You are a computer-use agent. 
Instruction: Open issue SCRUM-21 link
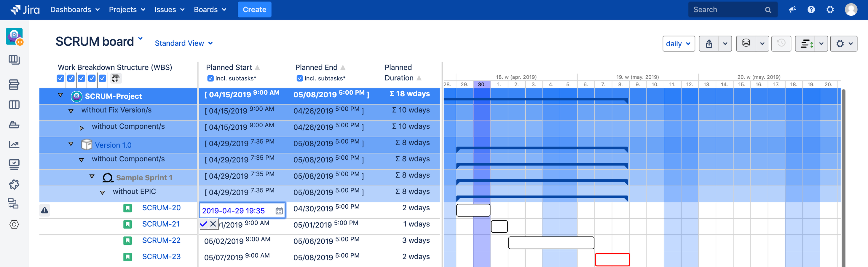(x=161, y=224)
